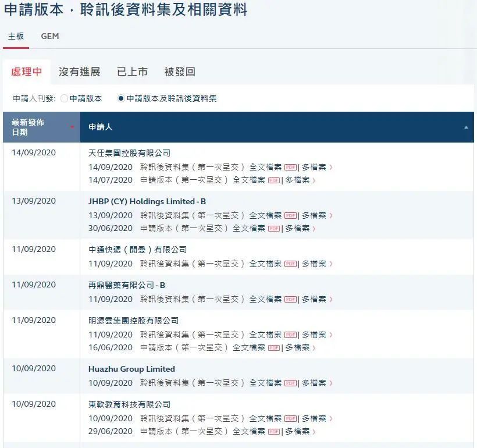
Task: Click the page heading 申請版本，聆訊後資料集及相關資料
Action: tap(125, 9)
